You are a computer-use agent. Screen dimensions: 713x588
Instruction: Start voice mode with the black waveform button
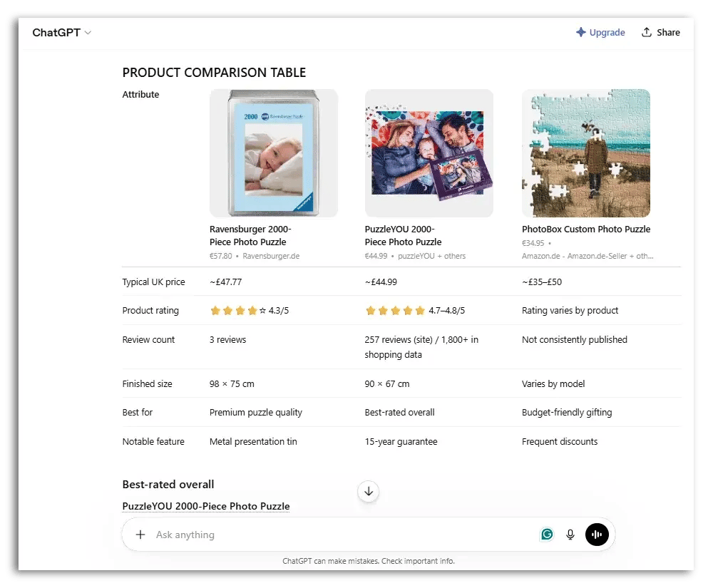(597, 535)
